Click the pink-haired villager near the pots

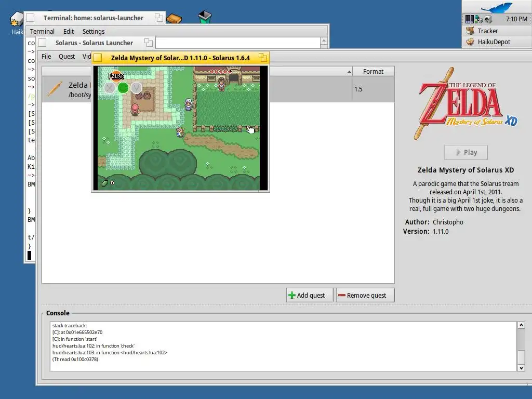click(x=135, y=110)
